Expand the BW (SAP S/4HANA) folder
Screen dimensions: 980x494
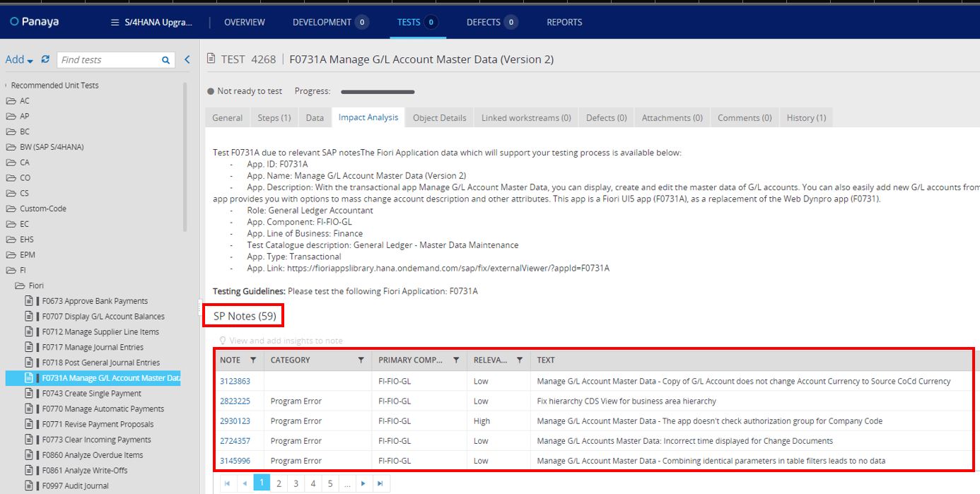(x=45, y=147)
